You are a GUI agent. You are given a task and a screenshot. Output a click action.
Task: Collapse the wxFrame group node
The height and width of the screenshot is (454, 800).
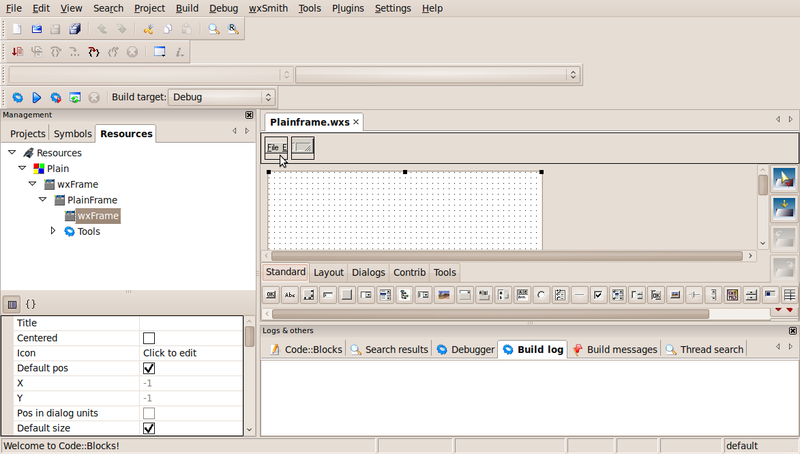coord(33,184)
